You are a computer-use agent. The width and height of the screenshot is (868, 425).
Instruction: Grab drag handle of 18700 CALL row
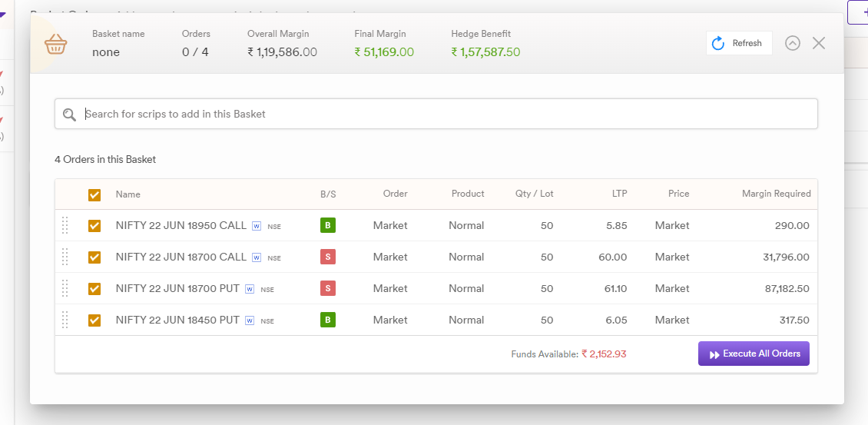(65, 257)
